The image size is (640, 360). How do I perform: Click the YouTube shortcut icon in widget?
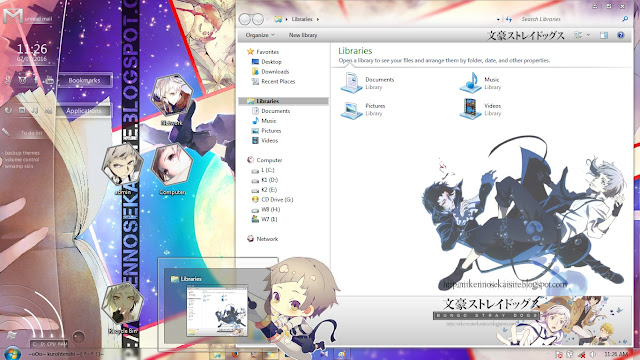pos(49,80)
